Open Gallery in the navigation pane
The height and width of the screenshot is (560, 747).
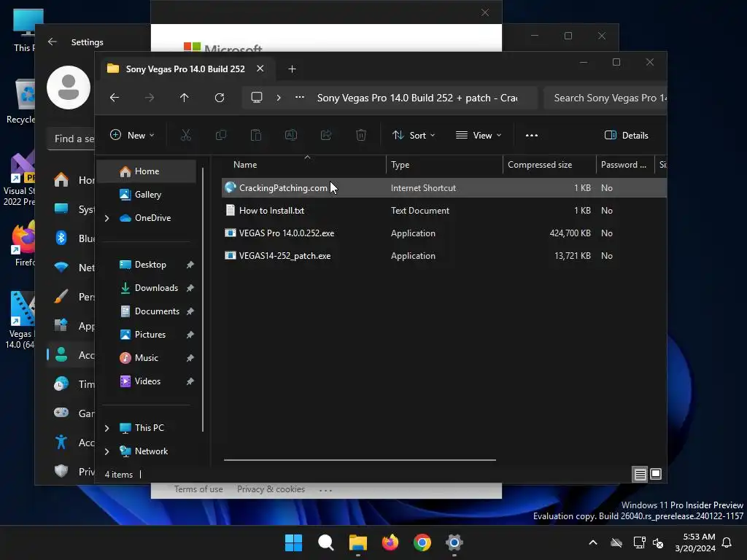[147, 195]
